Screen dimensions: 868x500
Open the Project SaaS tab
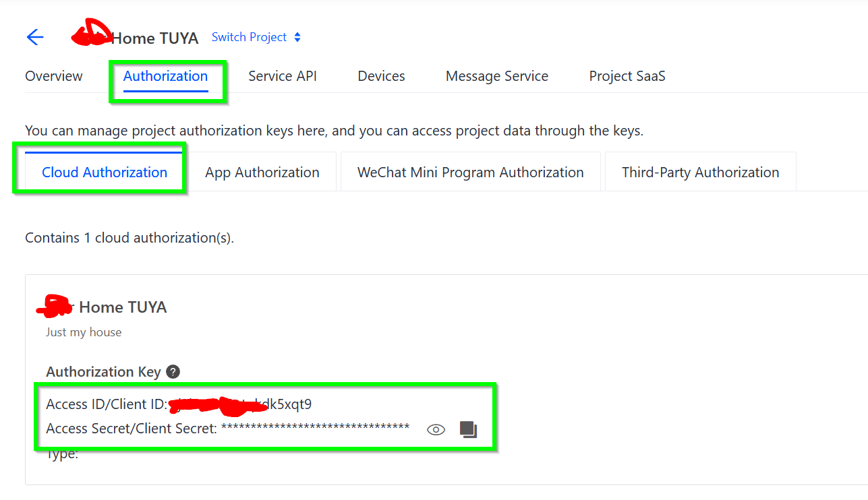tap(627, 76)
